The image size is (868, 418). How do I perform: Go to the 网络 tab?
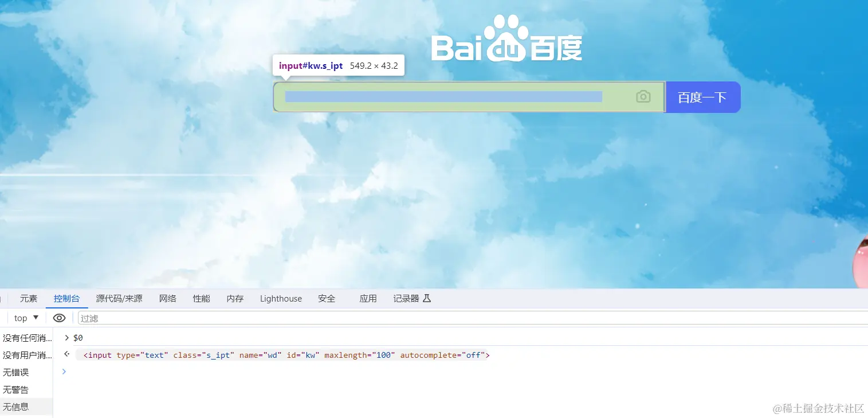tap(168, 298)
